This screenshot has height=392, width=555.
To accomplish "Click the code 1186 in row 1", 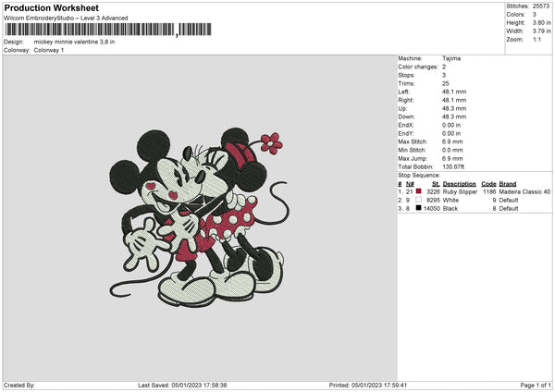I will [x=489, y=191].
